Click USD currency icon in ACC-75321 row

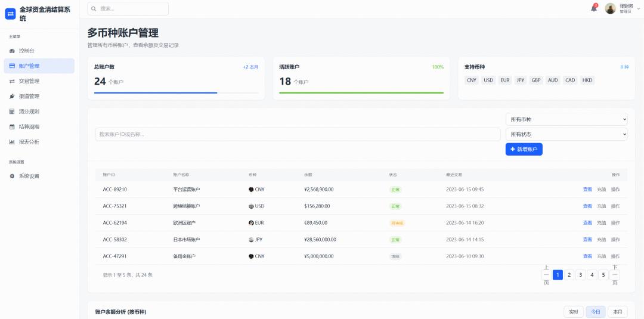click(x=251, y=206)
